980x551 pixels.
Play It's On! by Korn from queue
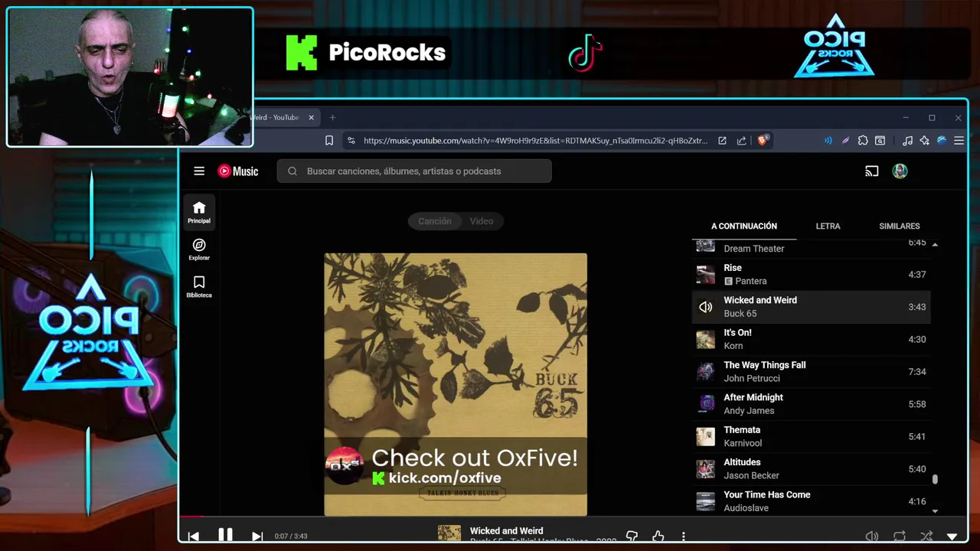pos(811,339)
